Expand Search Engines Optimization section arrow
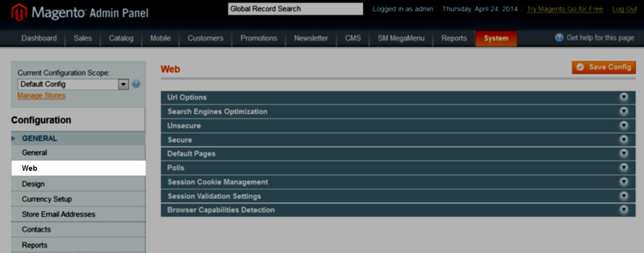The image size is (644, 253). 623,111
